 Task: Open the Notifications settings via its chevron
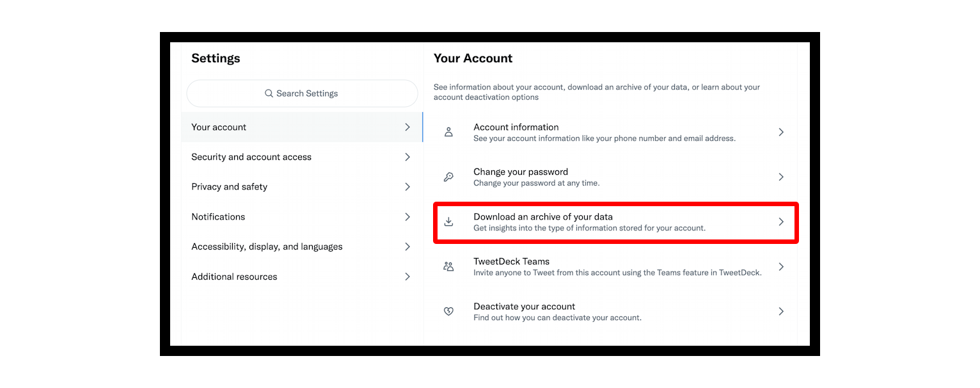click(407, 216)
